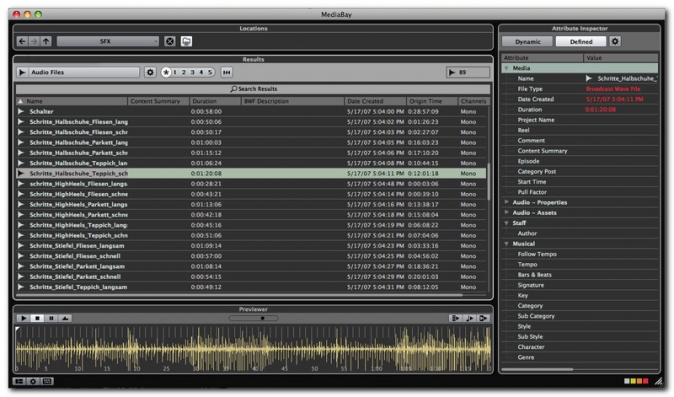Open the window layout button at bottom left

point(19,381)
